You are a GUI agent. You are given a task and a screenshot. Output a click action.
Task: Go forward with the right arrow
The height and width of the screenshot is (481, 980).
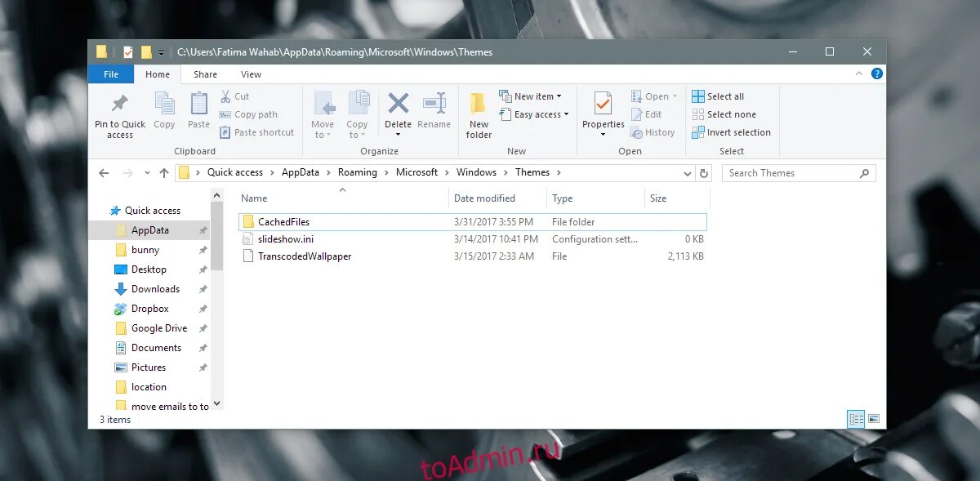[127, 173]
